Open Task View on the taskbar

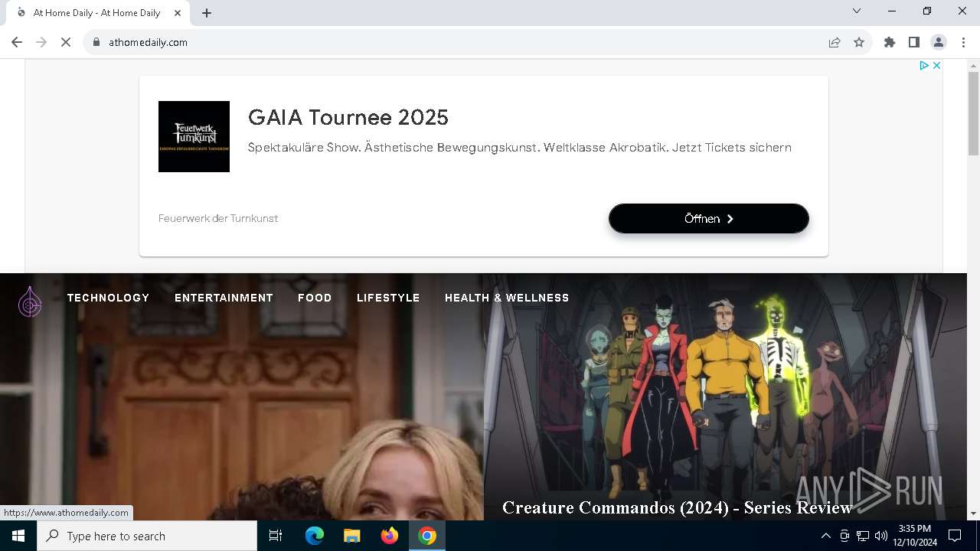[276, 536]
